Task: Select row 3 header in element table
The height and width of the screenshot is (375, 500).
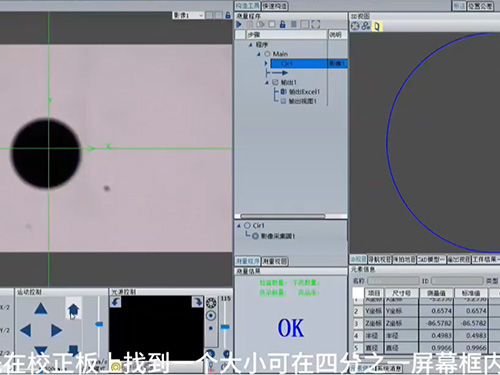Action: point(357,323)
